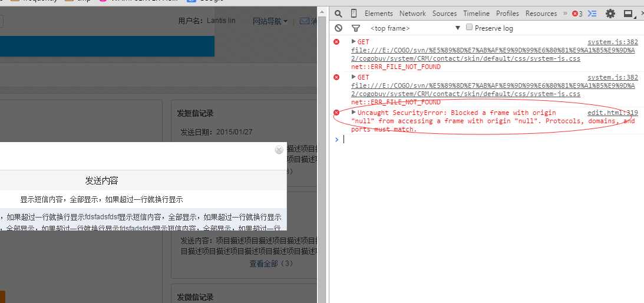Toggle the console filter funnel icon
Image resolution: width=644 pixels, height=303 pixels.
click(356, 28)
